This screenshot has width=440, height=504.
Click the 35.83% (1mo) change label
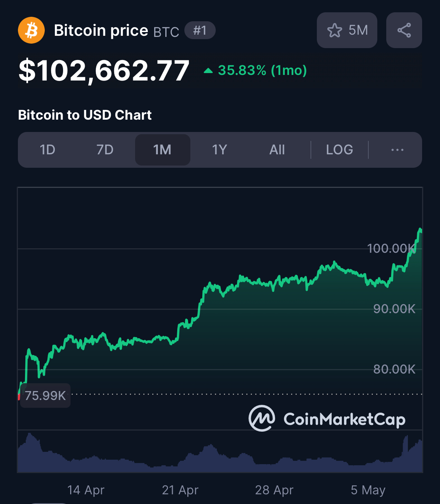pyautogui.click(x=262, y=70)
